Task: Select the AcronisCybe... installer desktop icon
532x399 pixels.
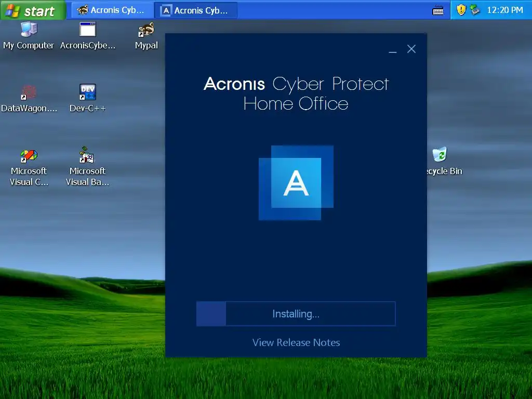Action: [x=88, y=36]
